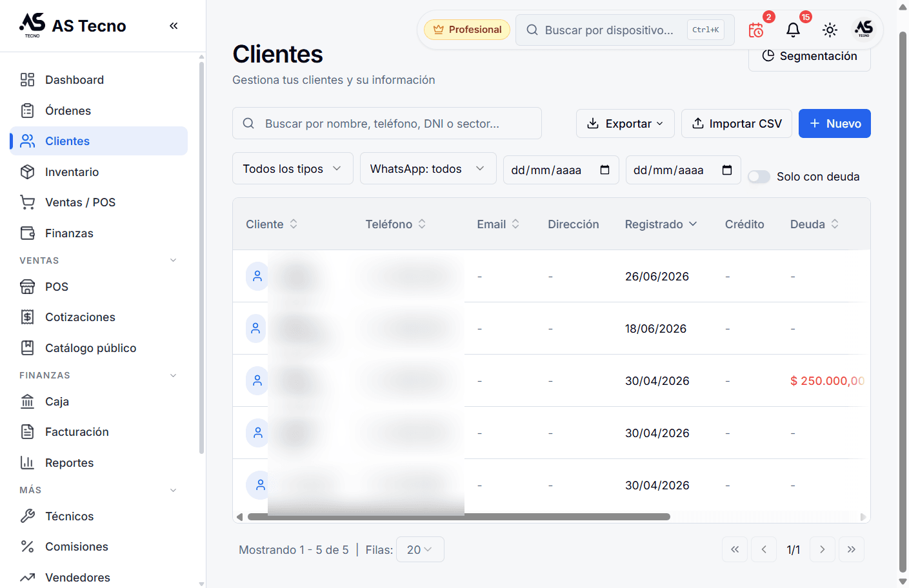Open Dashboard in the sidebar
The image size is (909, 588).
tap(99, 80)
